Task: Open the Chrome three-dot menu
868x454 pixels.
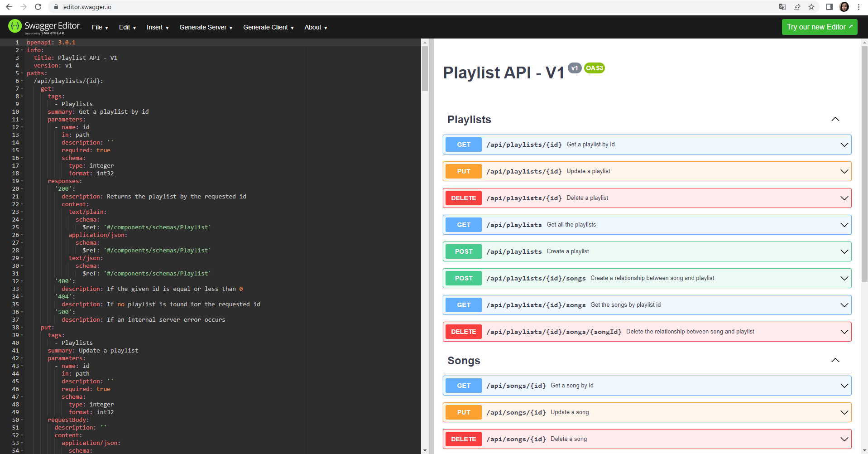Action: coord(858,7)
